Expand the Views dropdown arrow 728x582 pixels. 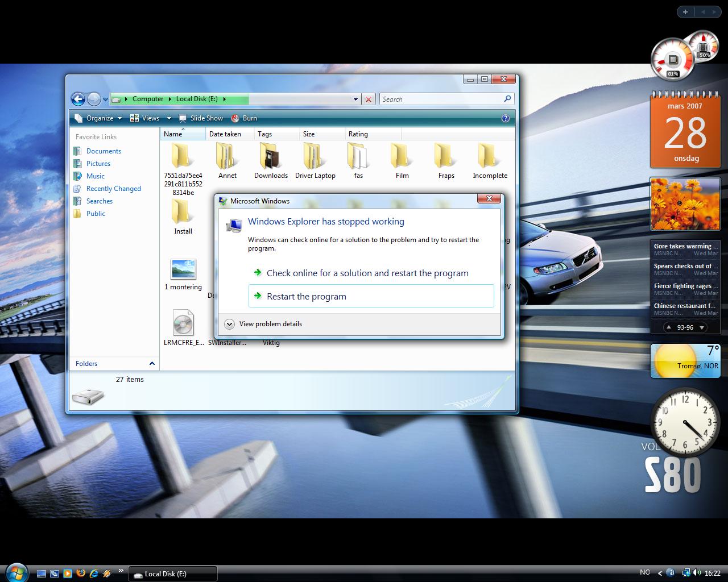(168, 118)
